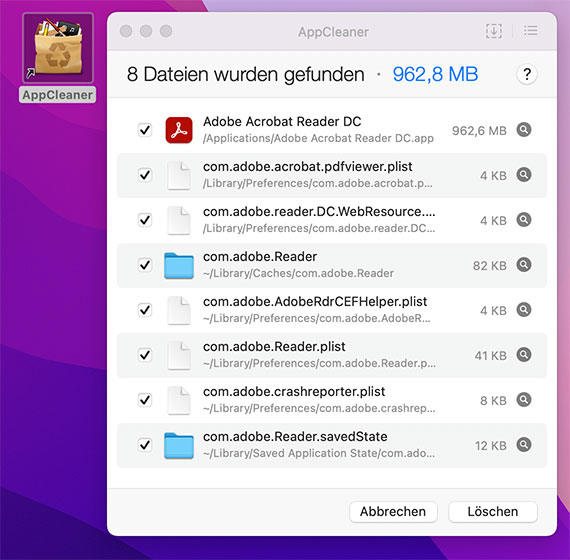The width and height of the screenshot is (570, 560).
Task: Click the 82 KB size value
Action: (490, 266)
